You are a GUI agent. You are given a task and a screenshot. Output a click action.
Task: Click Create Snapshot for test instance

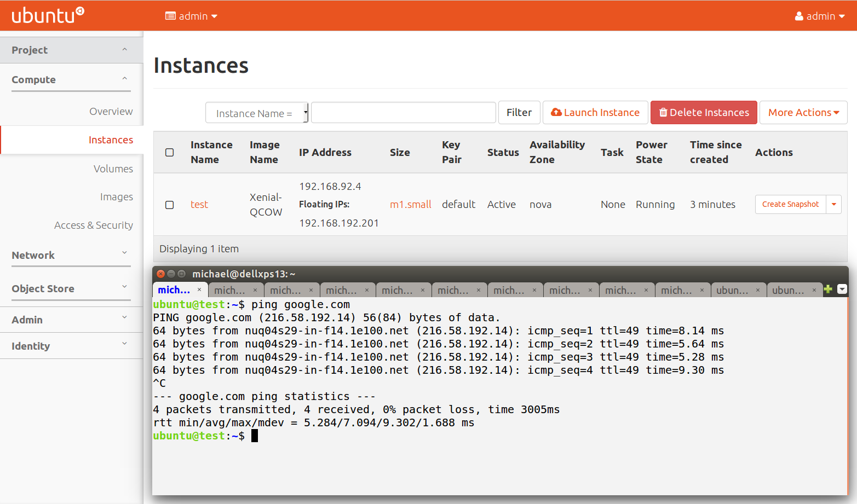tap(790, 204)
